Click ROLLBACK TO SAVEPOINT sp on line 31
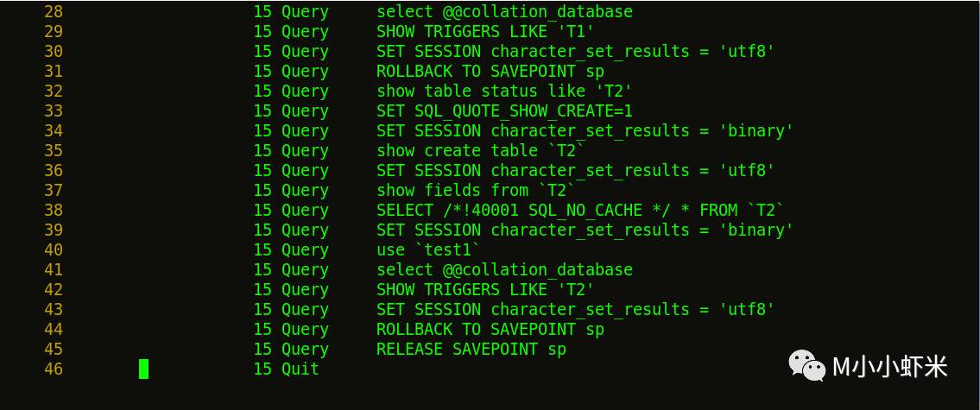The image size is (980, 410). 490,72
